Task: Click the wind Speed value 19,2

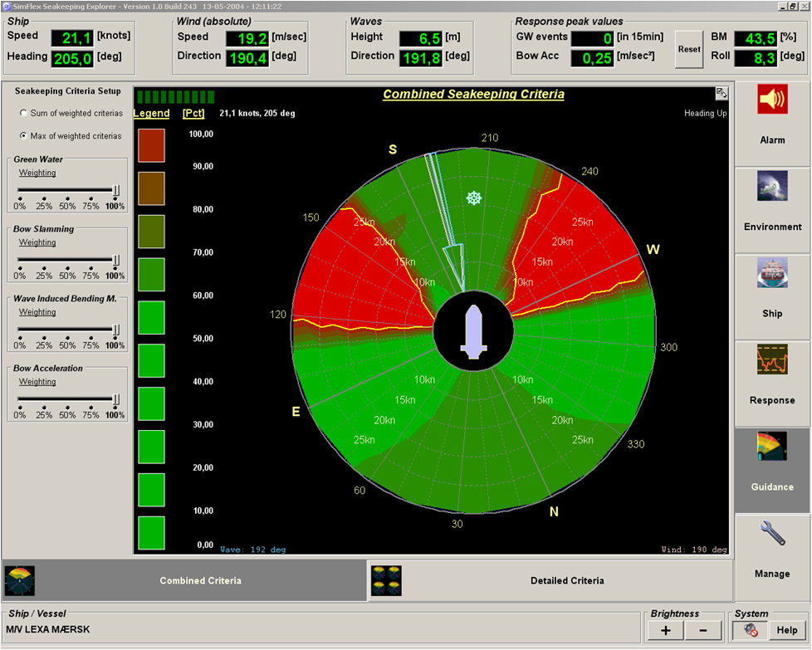Action: [247, 38]
